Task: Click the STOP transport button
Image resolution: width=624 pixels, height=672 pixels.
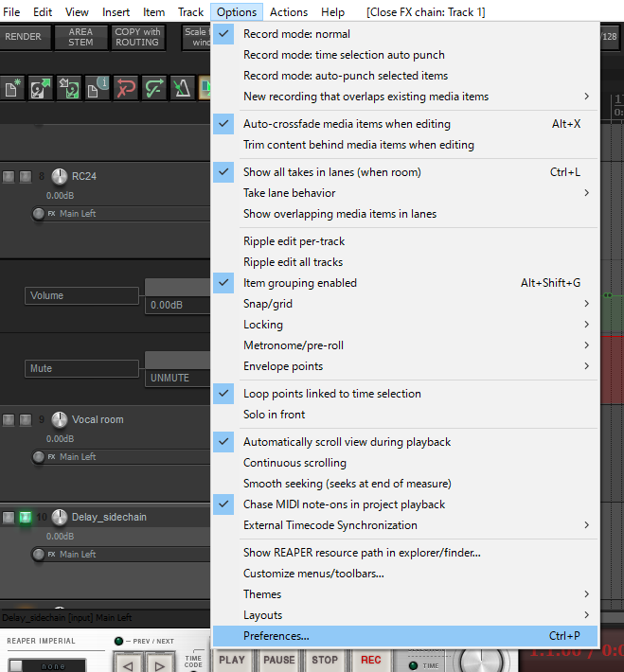Action: pyautogui.click(x=325, y=660)
